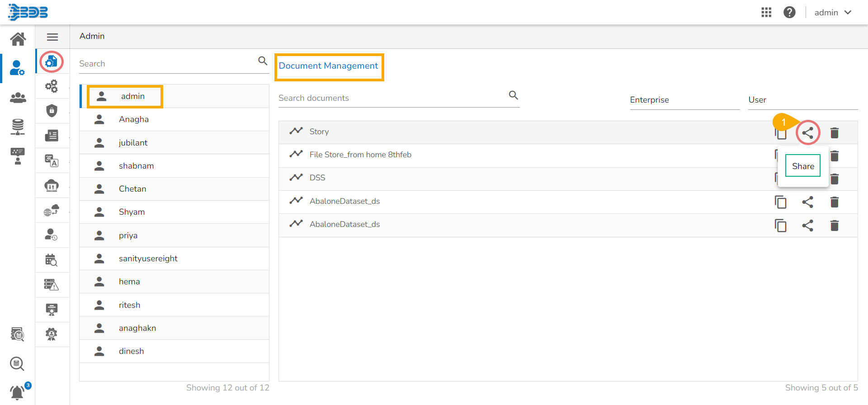
Task: Select user Anagha from the list
Action: (134, 119)
